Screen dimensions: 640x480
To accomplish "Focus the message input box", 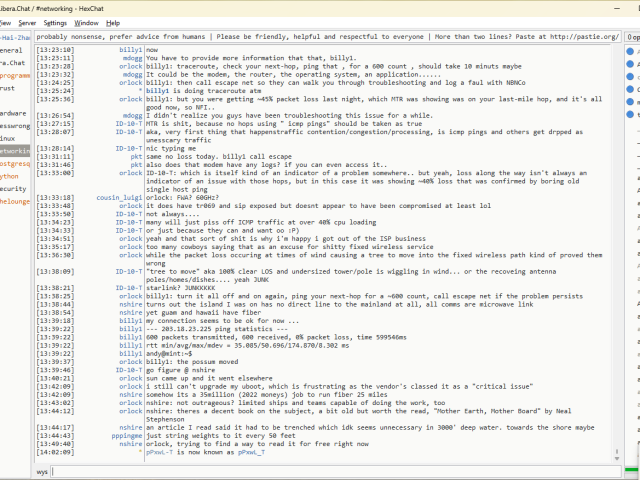I will pos(330,470).
